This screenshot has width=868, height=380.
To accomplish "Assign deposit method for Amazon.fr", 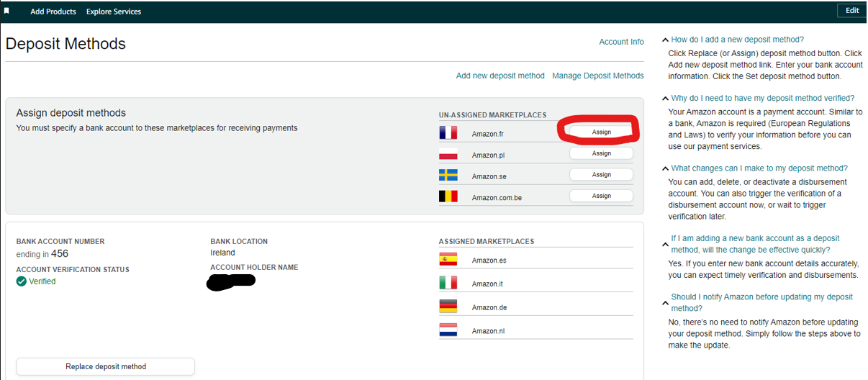I will tap(601, 132).
